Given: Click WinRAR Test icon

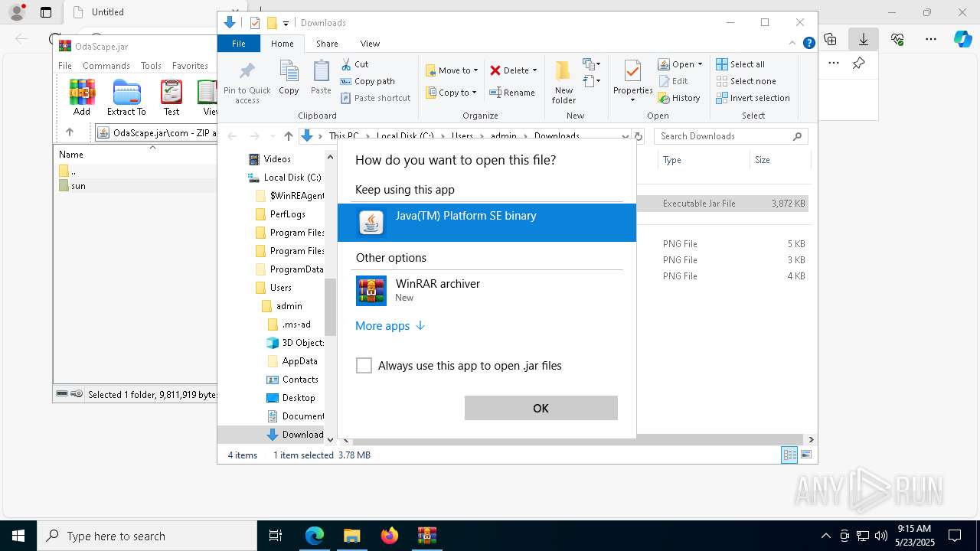Looking at the screenshot, I should (x=171, y=97).
